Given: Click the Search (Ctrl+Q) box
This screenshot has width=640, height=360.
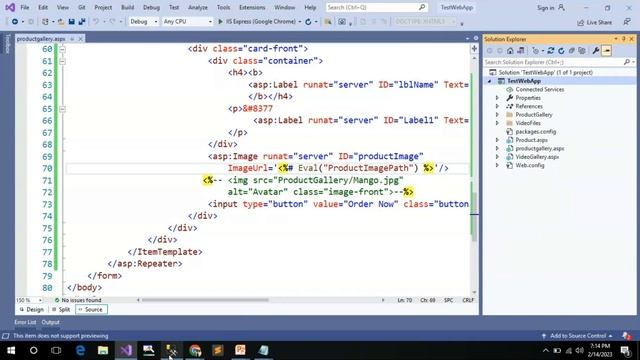Looking at the screenshot, I should click(x=376, y=7).
